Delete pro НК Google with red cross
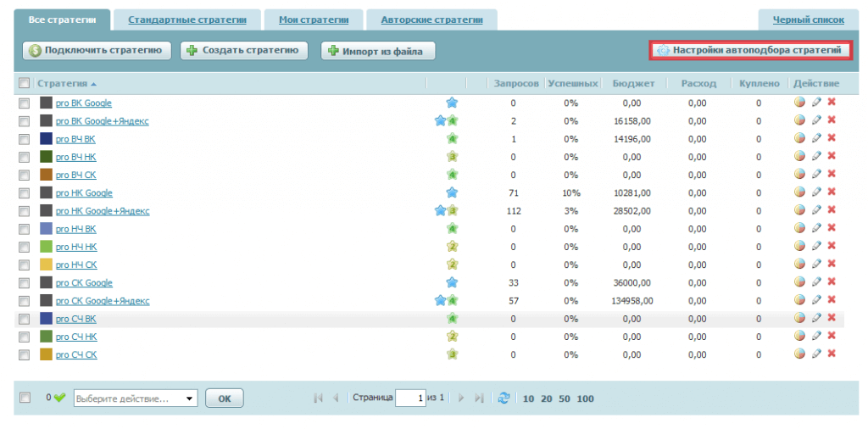The height and width of the screenshot is (429, 868). click(x=831, y=192)
